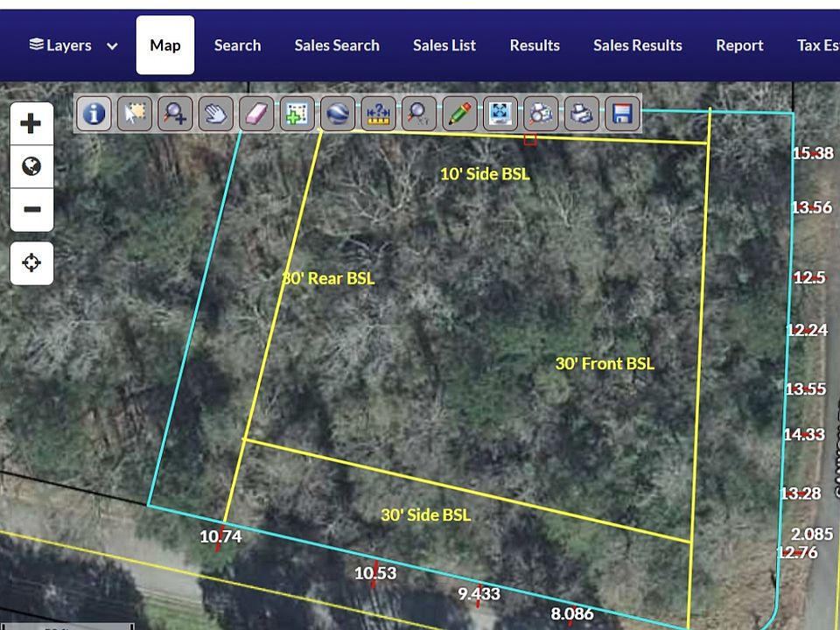
Task: Click the 14.33 measurement label
Action: tap(804, 434)
